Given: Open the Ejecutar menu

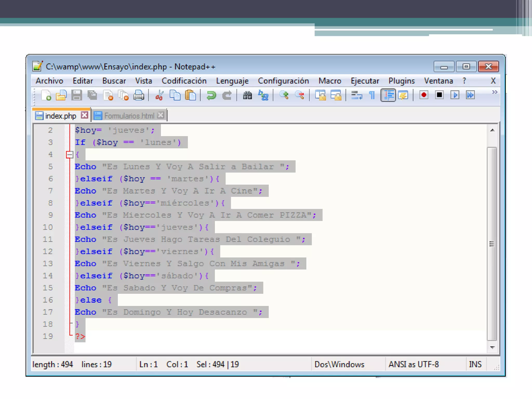Looking at the screenshot, I should tap(365, 81).
